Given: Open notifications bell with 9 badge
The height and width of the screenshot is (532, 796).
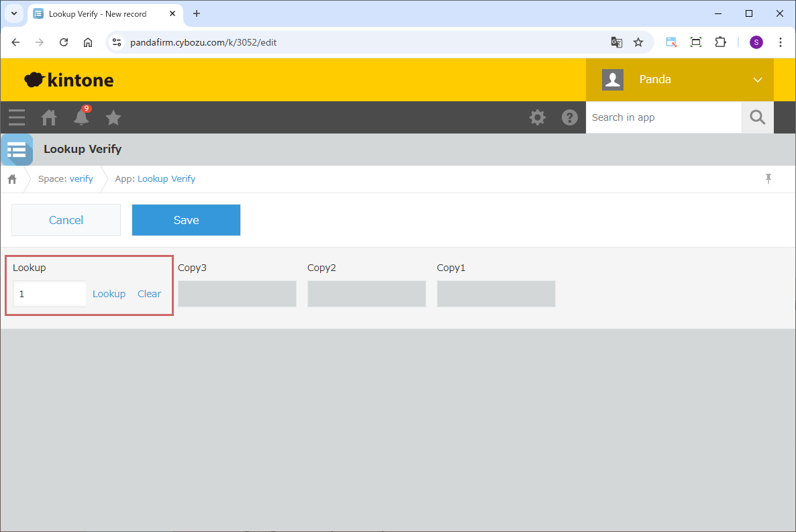Looking at the screenshot, I should click(x=81, y=117).
